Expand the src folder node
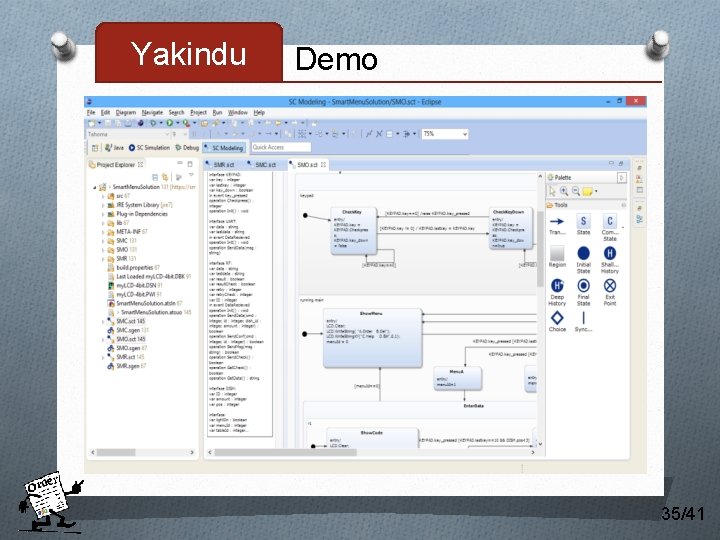Viewport: 720px width, 540px height. (102, 197)
